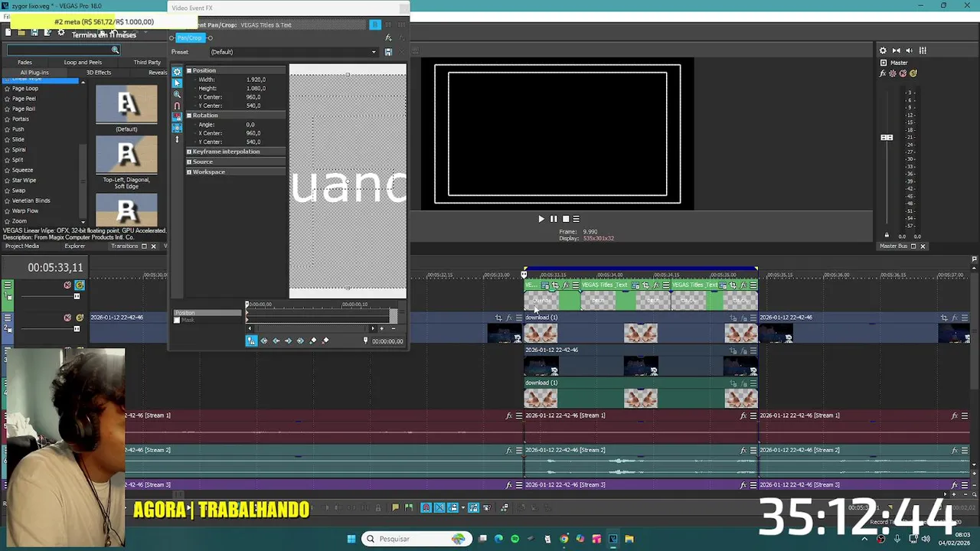
Task: Open Windows Start menu
Action: click(351, 539)
